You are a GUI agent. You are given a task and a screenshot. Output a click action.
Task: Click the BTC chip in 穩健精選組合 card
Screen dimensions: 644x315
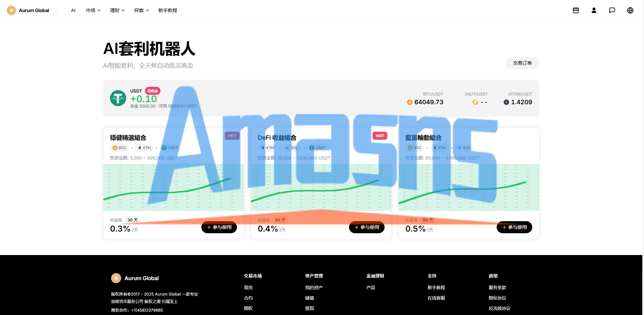[119, 148]
